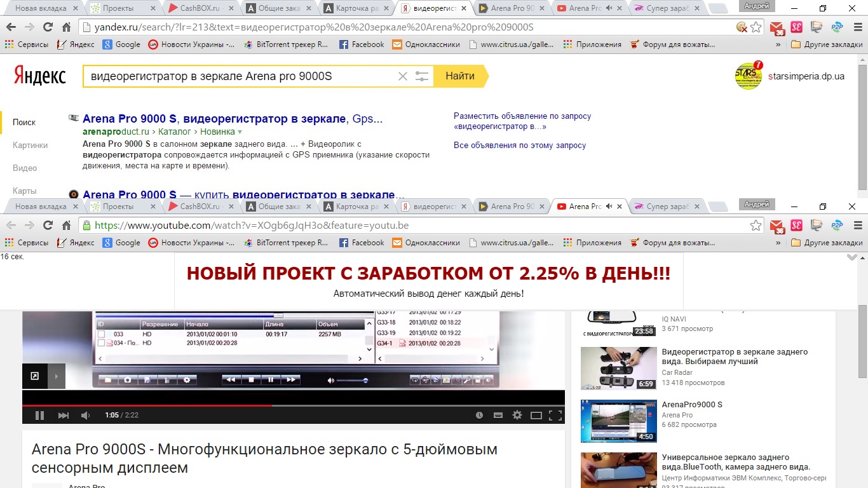
Task: Click the STARS profile avatar on Yandex
Action: point(749,76)
